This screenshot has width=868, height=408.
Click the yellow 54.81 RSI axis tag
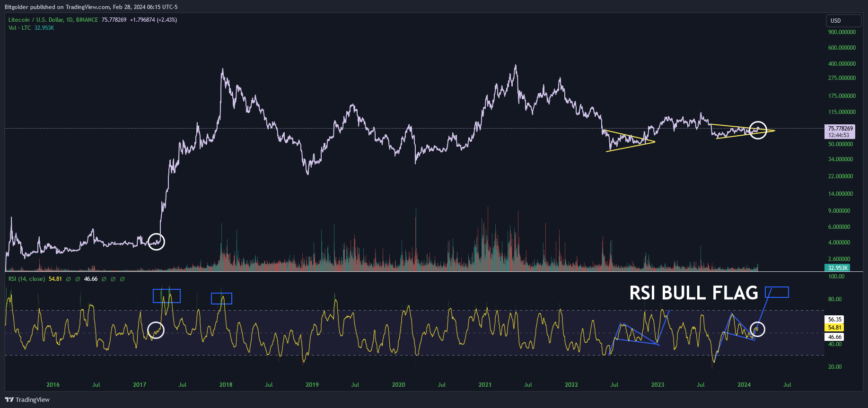click(835, 328)
